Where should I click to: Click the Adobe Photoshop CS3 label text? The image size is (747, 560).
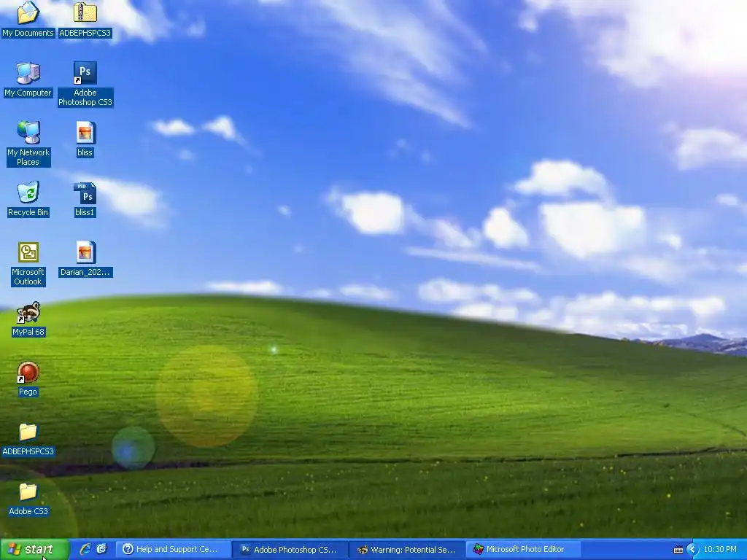click(x=85, y=98)
